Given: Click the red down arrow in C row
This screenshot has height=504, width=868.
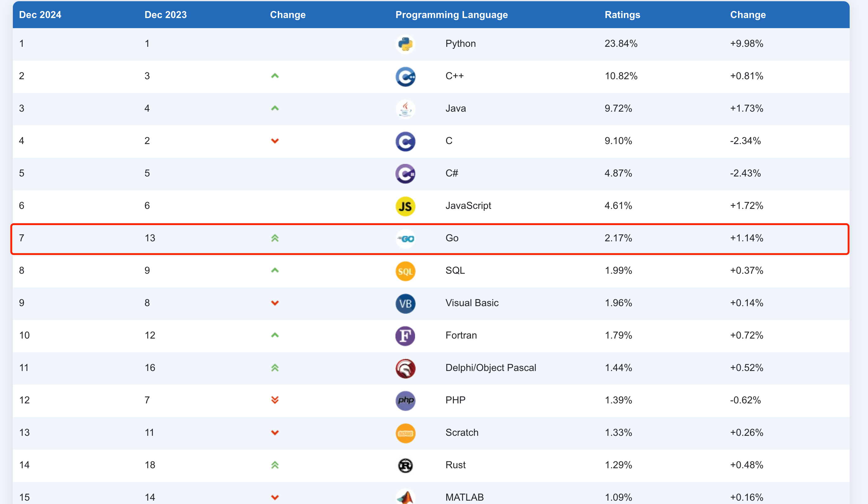Looking at the screenshot, I should click(x=275, y=141).
